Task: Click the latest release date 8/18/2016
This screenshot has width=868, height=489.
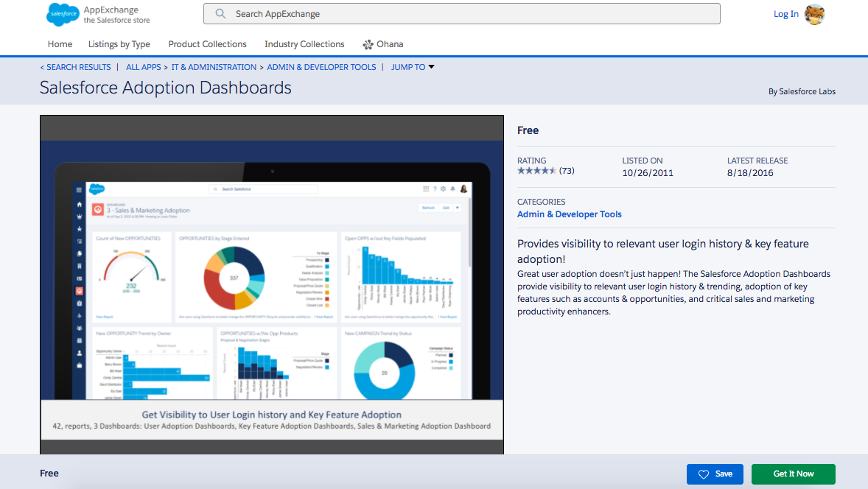Action: coord(750,173)
